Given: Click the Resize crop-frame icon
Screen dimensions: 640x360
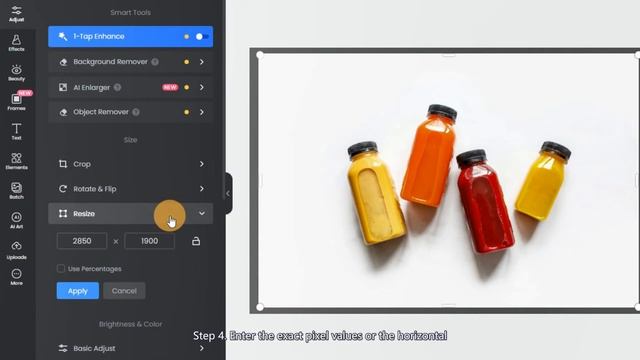Looking at the screenshot, I should [x=63, y=213].
